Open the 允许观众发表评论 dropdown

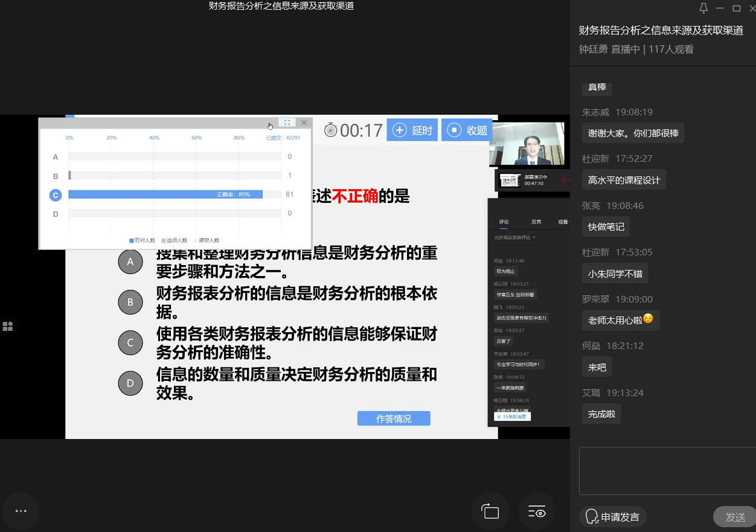coord(515,237)
